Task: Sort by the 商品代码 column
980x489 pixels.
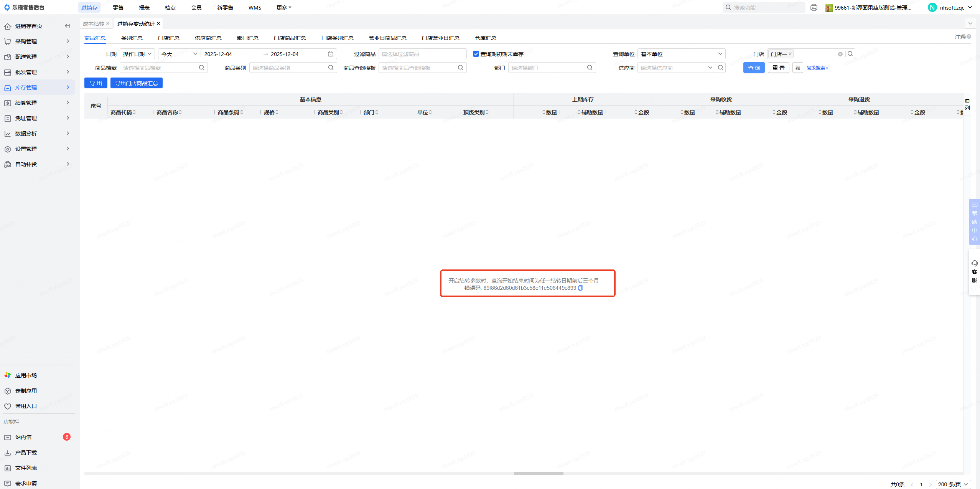Action: (123, 112)
